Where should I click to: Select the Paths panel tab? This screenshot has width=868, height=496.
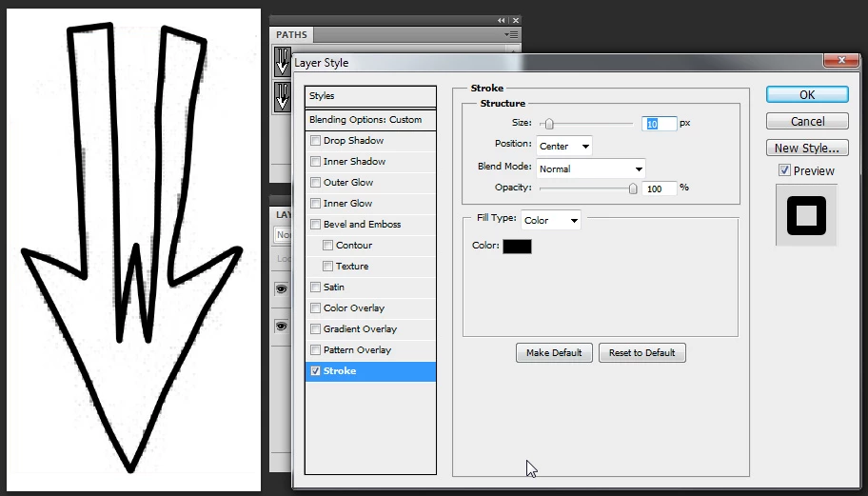tap(292, 35)
